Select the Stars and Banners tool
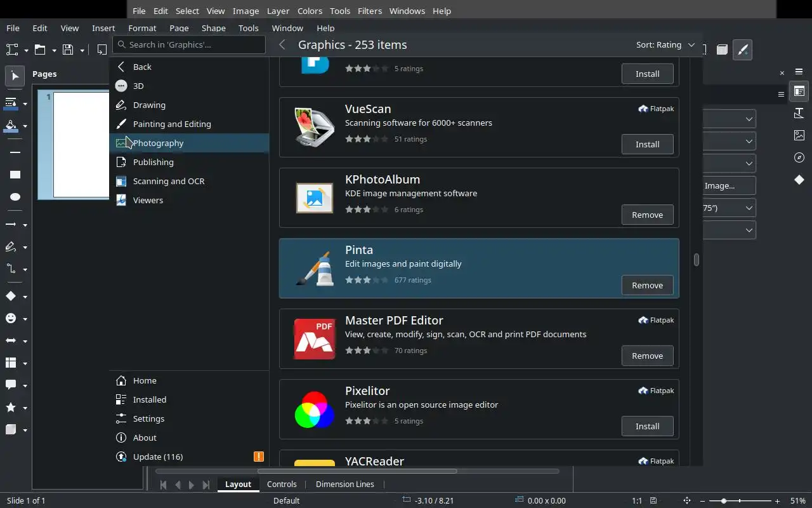Screen dimensions: 812x508 pyautogui.click(x=11, y=408)
